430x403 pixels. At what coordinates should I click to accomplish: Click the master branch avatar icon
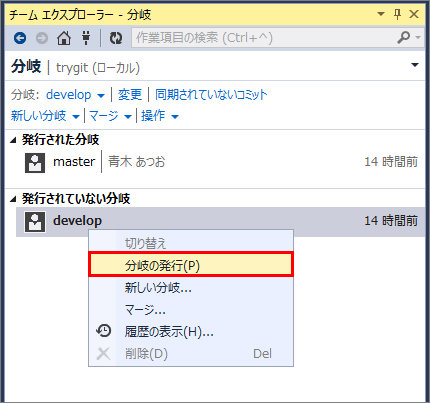tap(35, 163)
